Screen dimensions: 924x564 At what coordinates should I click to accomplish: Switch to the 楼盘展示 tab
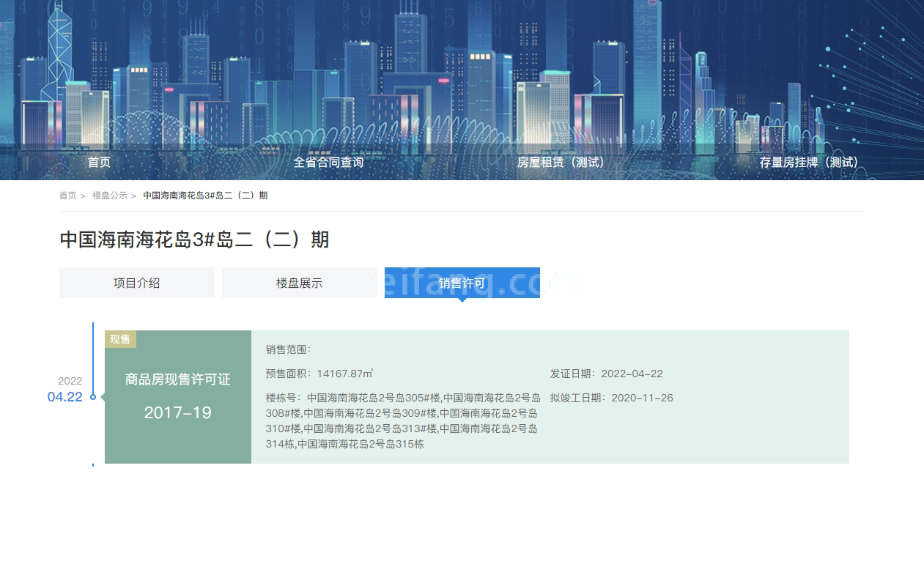pos(299,283)
